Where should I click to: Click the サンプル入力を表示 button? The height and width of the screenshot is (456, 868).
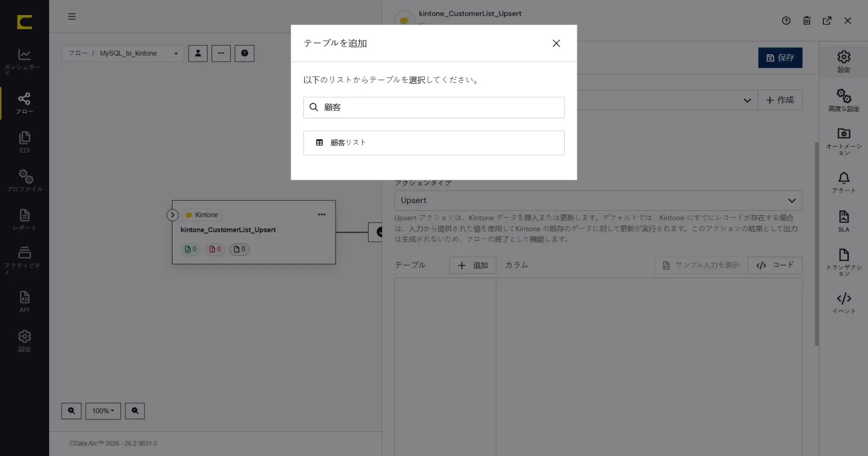tap(701, 265)
